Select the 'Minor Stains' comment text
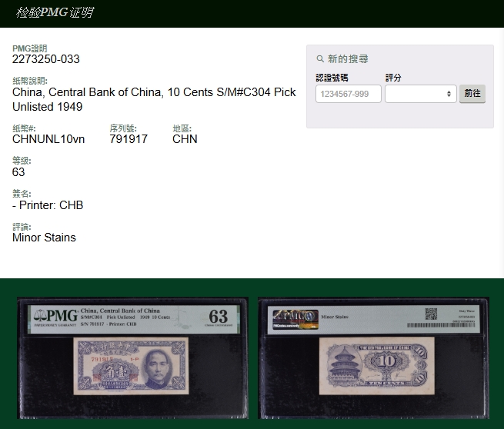The image size is (504, 429). click(44, 238)
